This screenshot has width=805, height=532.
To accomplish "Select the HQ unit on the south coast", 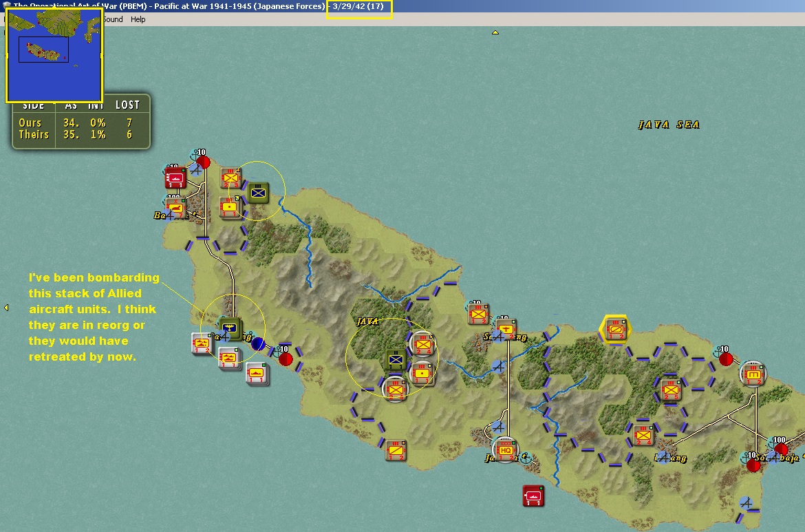I will (x=505, y=450).
